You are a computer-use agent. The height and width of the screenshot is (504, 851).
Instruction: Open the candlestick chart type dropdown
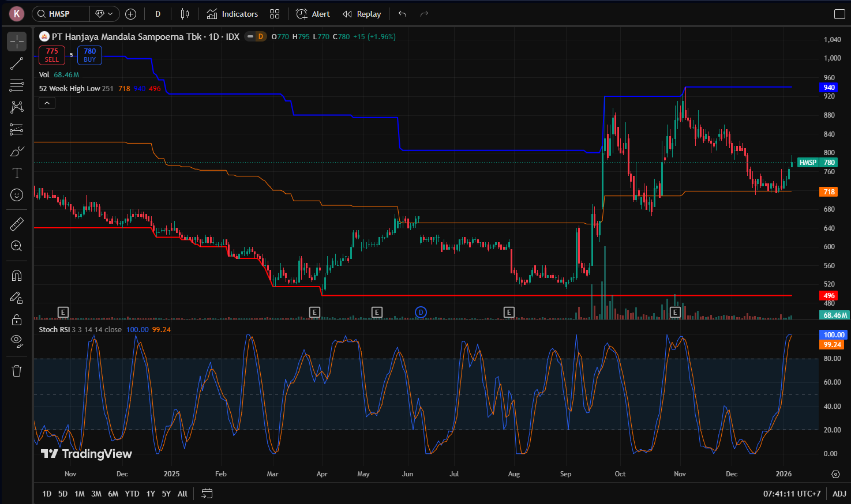pyautogui.click(x=185, y=14)
